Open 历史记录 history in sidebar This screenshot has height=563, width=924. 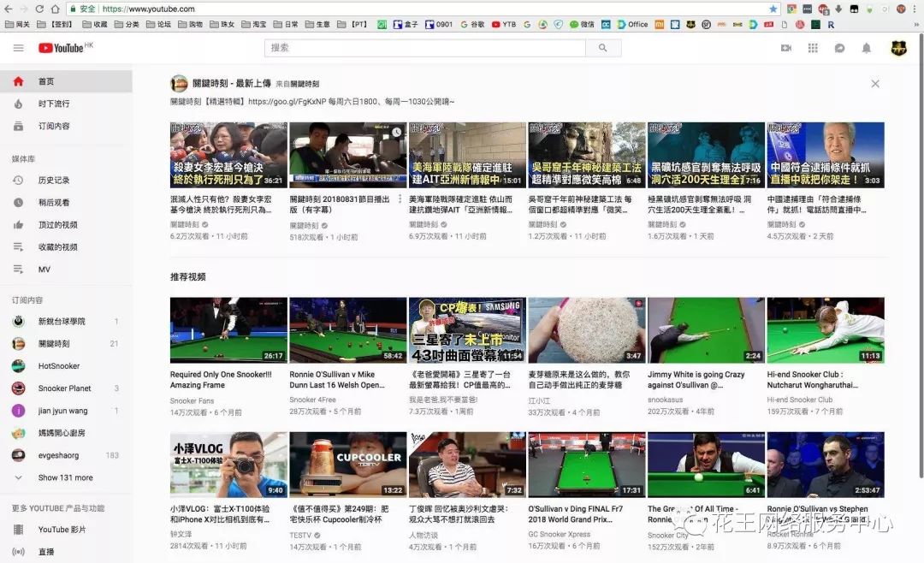[66, 181]
